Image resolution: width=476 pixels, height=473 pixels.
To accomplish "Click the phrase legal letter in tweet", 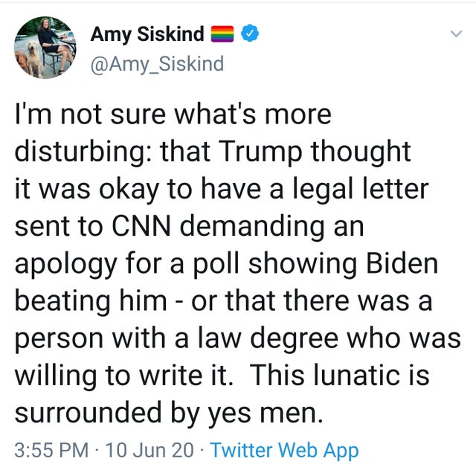I will (x=361, y=190).
